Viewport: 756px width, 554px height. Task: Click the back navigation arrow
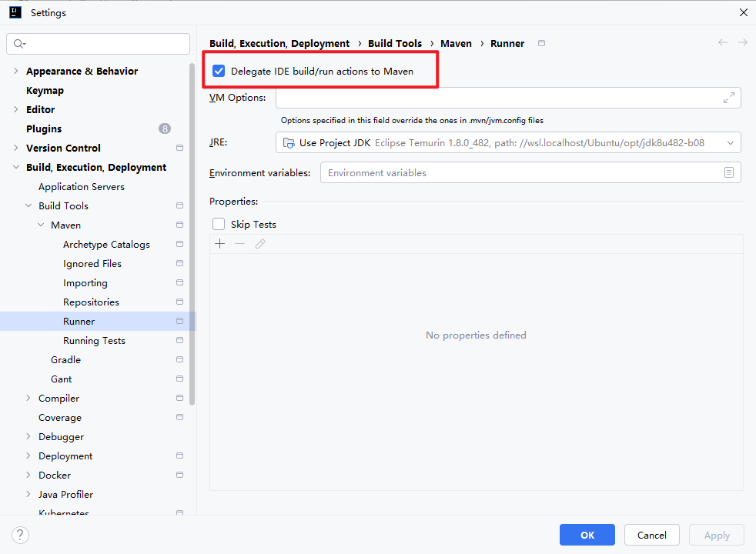click(722, 43)
